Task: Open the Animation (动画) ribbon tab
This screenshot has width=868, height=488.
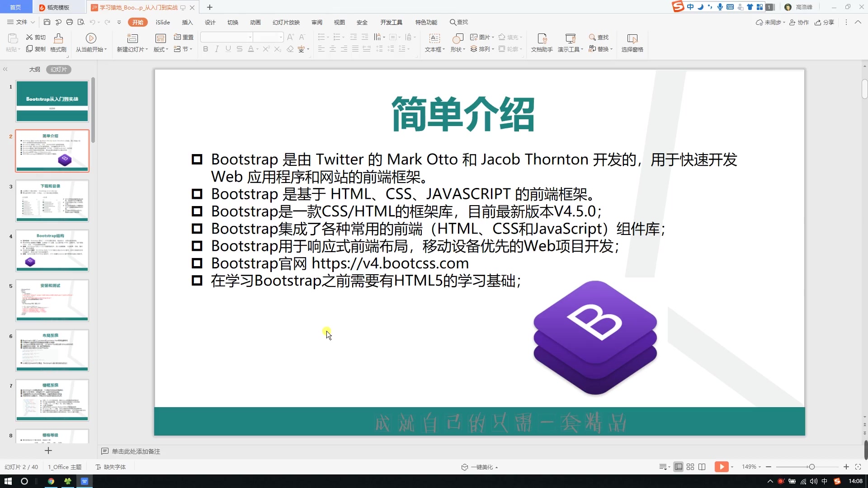Action: [255, 22]
